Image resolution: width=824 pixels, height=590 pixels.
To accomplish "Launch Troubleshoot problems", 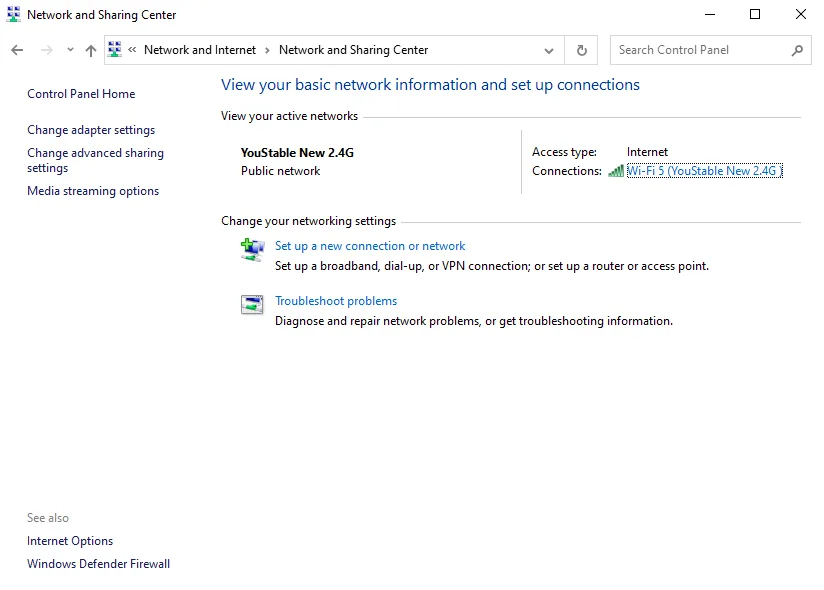I will [x=336, y=301].
